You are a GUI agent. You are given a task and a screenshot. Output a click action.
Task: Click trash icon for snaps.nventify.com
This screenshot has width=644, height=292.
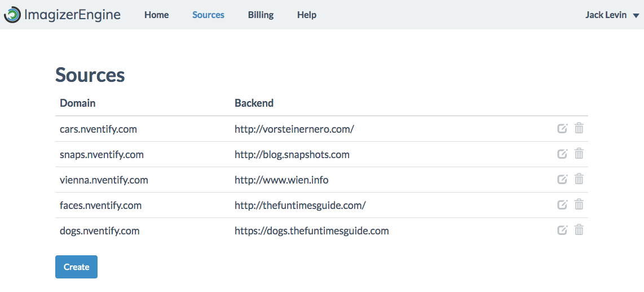579,154
